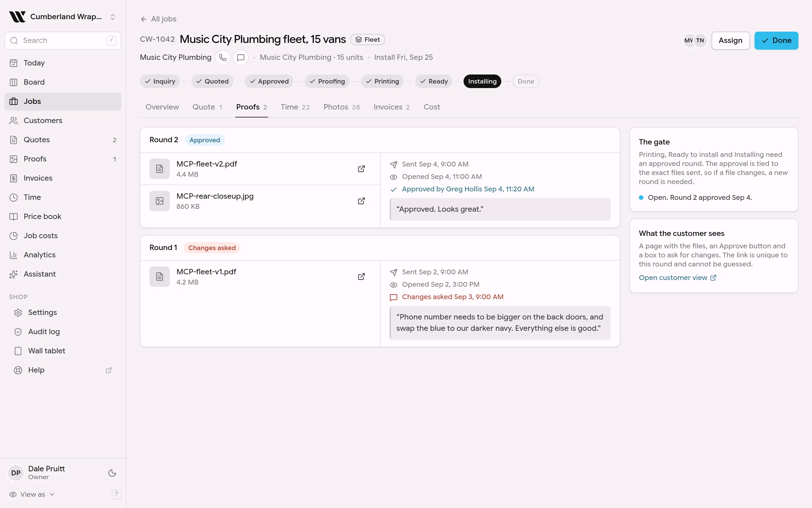Select the Done stage in the pipeline
This screenshot has width=812, height=508.
pos(526,81)
